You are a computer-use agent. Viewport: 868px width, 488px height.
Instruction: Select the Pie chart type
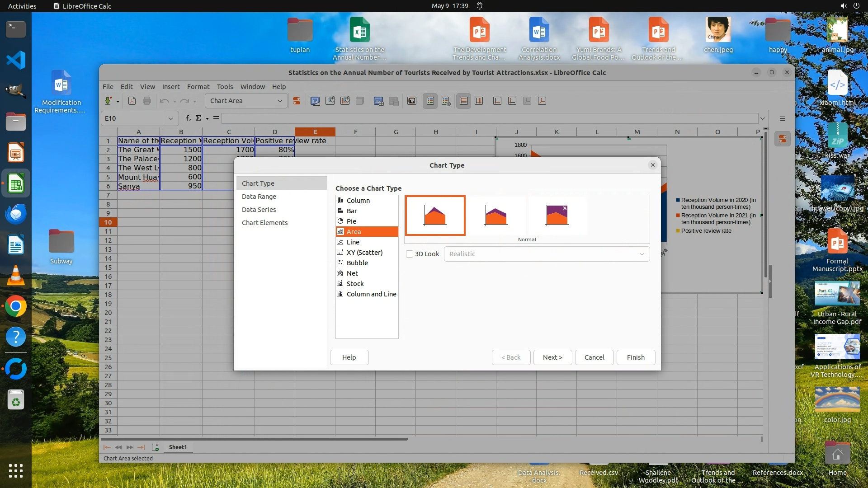pos(351,221)
